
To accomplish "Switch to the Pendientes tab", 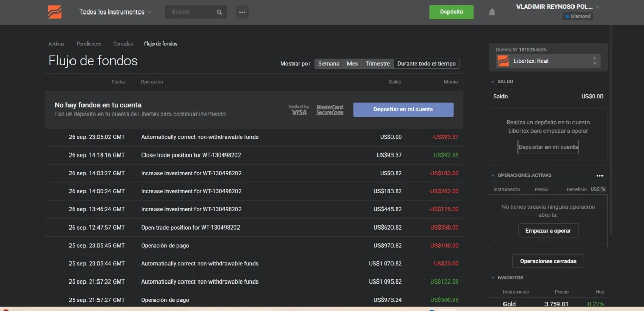I will point(89,44).
